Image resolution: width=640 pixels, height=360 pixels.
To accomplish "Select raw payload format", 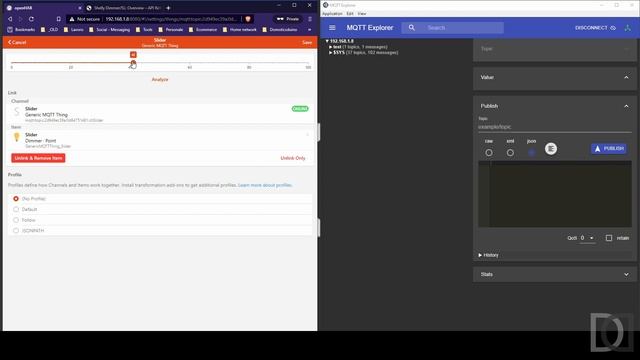I will [489, 153].
